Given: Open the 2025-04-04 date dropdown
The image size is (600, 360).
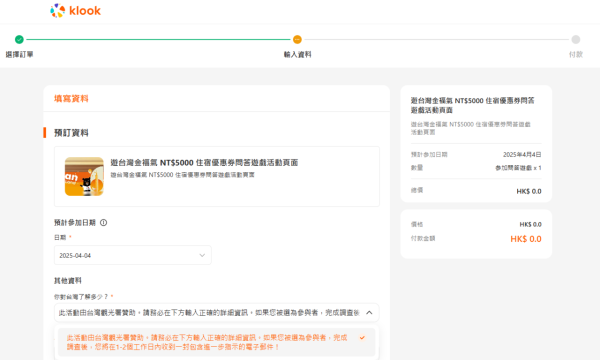Looking at the screenshot, I should click(x=133, y=255).
